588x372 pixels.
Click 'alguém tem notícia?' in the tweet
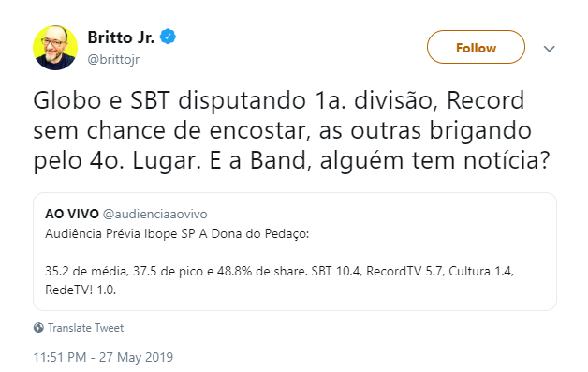coord(434,160)
